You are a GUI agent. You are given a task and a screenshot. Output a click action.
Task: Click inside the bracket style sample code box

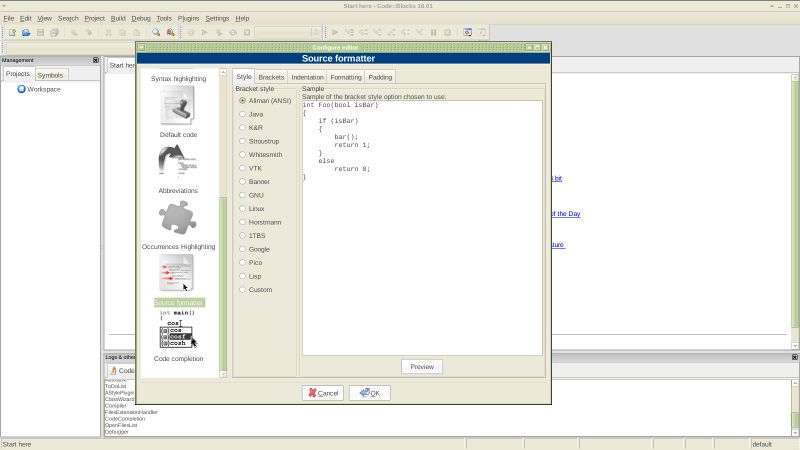pos(422,228)
